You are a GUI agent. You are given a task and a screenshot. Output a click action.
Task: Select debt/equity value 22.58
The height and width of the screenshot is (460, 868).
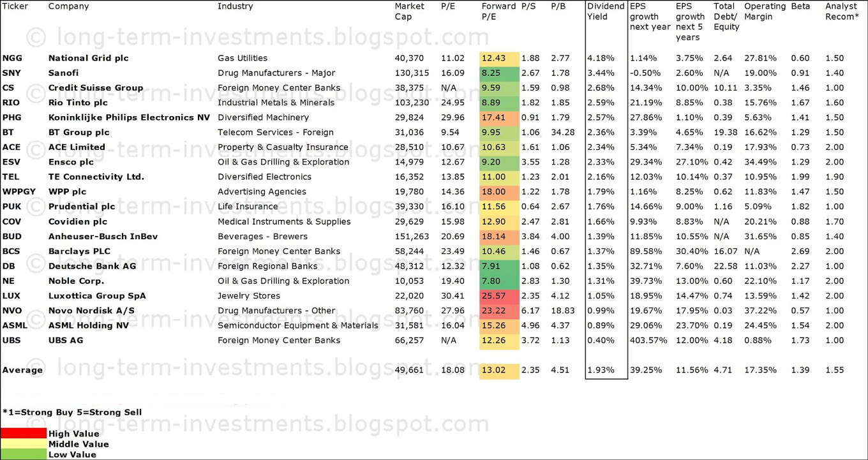pyautogui.click(x=726, y=266)
